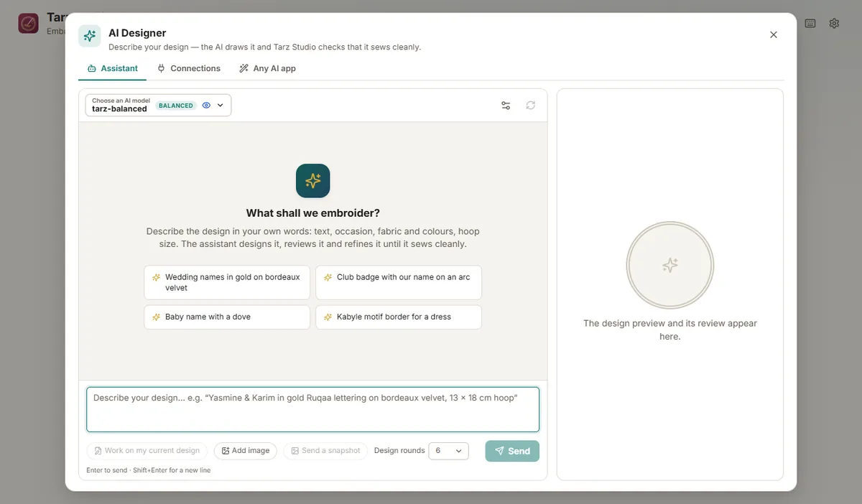Send the design description

coord(512,451)
